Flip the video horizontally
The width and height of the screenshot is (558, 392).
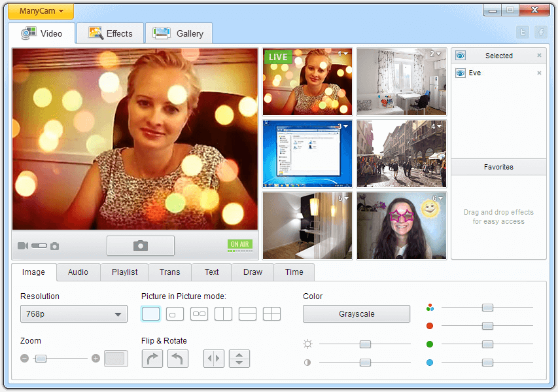(x=213, y=358)
